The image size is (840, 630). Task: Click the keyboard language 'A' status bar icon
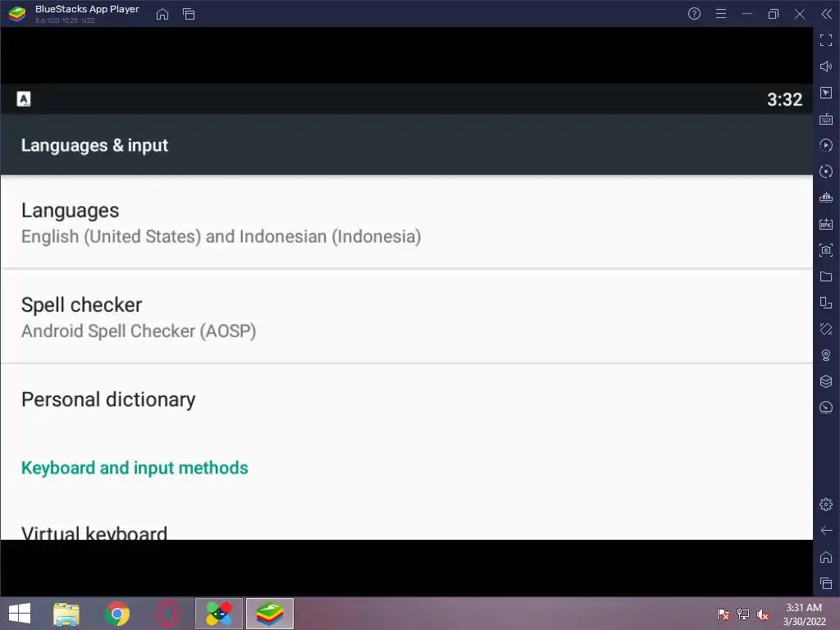(x=24, y=99)
